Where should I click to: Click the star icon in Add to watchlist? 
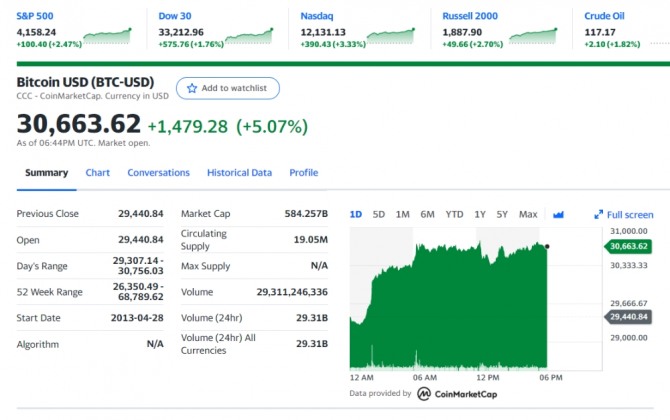(x=192, y=88)
